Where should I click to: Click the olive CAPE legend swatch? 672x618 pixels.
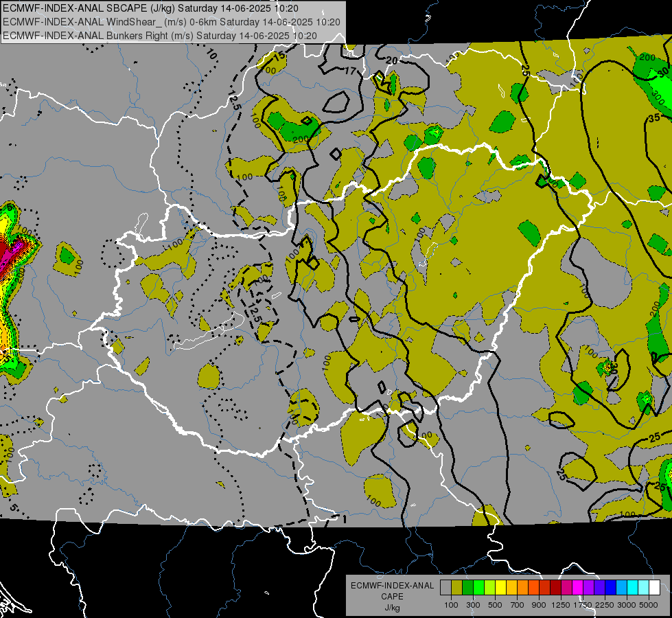(457, 588)
